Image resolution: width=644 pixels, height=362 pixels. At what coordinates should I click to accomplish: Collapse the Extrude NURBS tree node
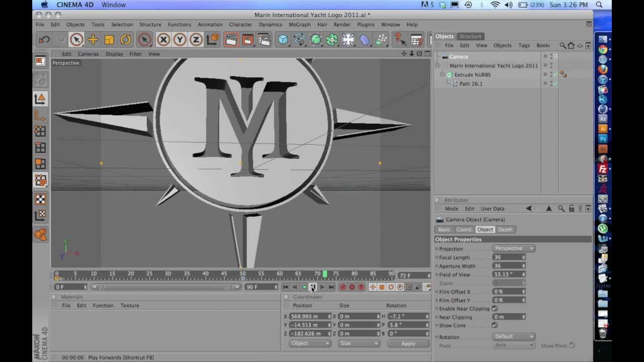coord(443,74)
